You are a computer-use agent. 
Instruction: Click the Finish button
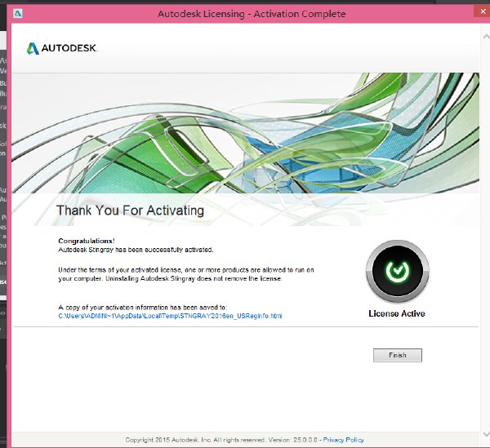[398, 355]
